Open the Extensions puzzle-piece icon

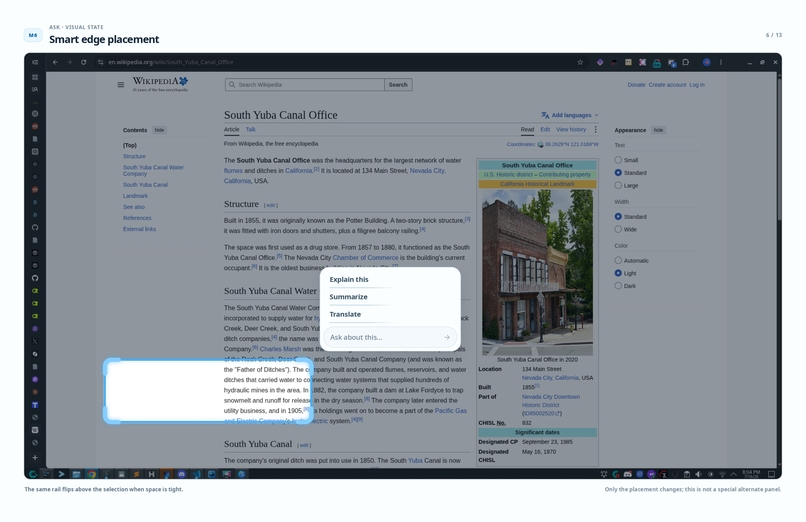click(x=686, y=62)
